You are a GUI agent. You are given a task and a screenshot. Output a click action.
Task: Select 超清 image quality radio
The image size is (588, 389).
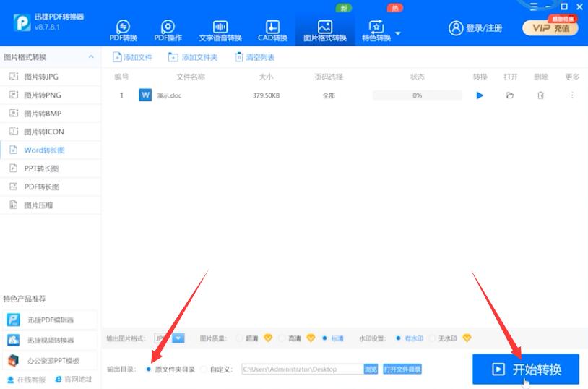(x=239, y=338)
